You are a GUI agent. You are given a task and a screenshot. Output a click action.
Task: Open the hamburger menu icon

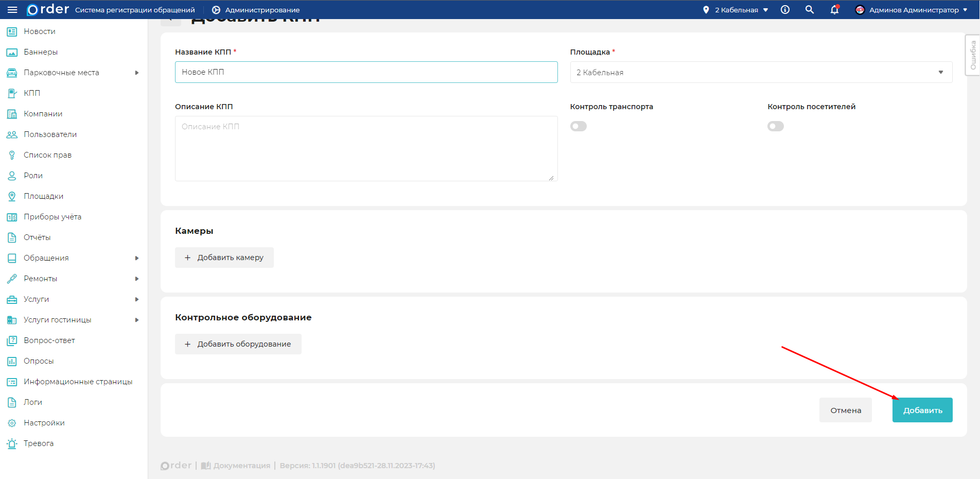click(12, 10)
